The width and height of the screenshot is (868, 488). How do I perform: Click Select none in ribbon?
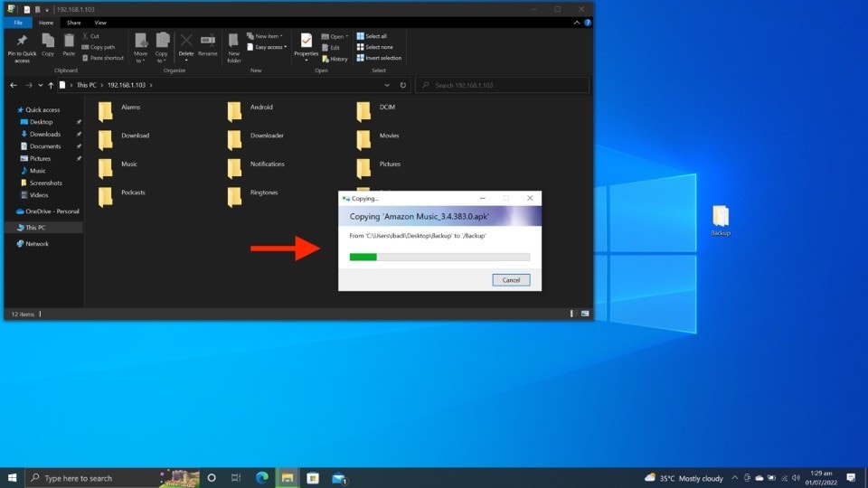pos(375,47)
